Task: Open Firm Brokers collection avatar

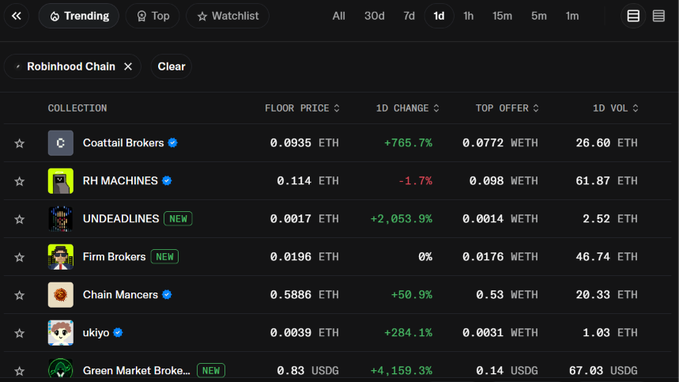Action: (61, 257)
